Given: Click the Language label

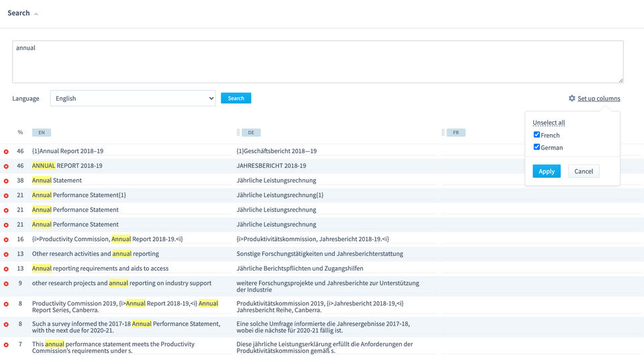Looking at the screenshot, I should pos(25,98).
